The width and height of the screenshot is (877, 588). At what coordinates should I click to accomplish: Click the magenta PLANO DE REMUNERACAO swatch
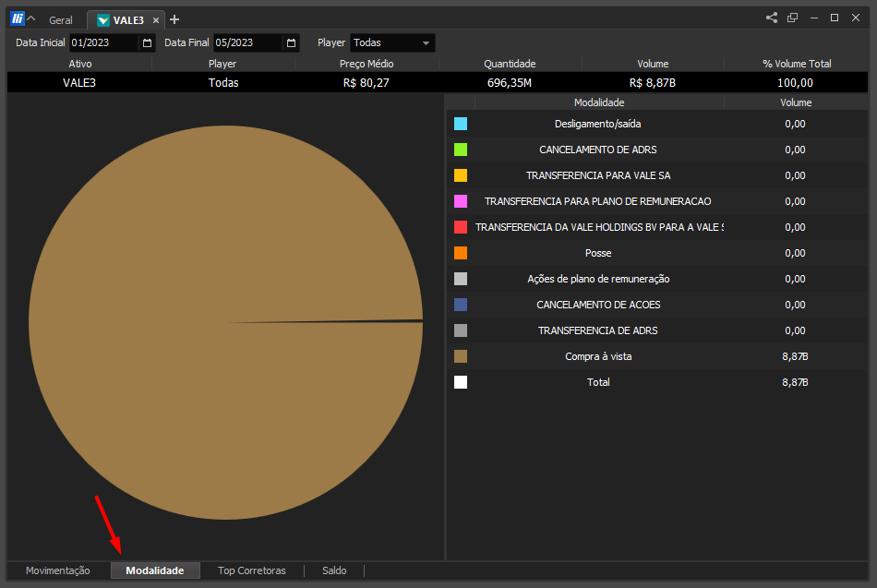click(461, 201)
